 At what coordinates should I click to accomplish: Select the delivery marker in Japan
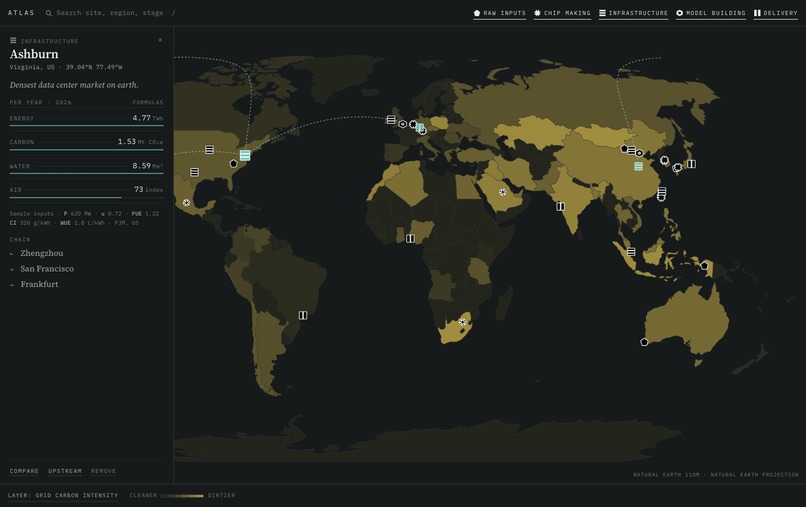pos(691,164)
